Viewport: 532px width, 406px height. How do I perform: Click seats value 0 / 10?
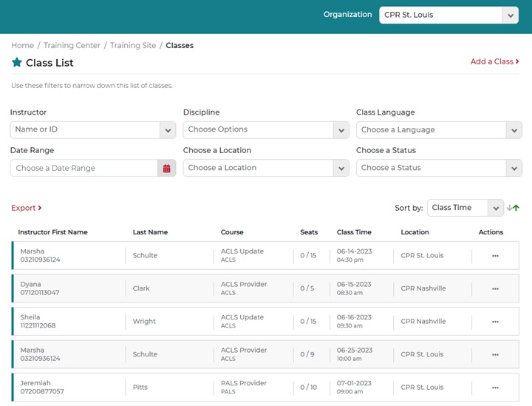[x=308, y=387]
